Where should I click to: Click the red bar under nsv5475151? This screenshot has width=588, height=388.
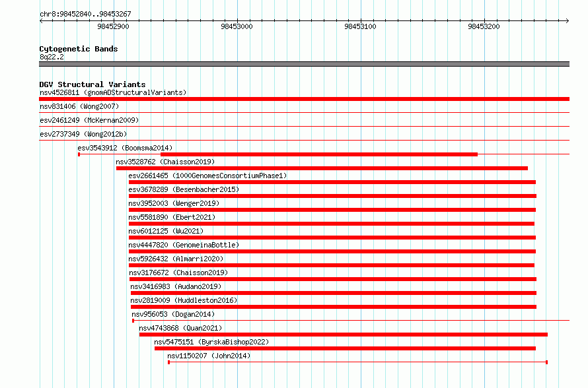pyautogui.click(x=345, y=348)
